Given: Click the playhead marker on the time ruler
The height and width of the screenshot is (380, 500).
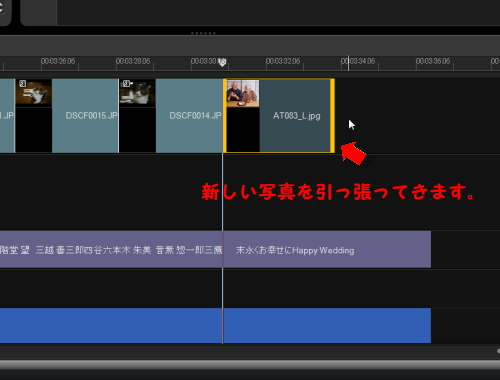Looking at the screenshot, I should (x=222, y=62).
